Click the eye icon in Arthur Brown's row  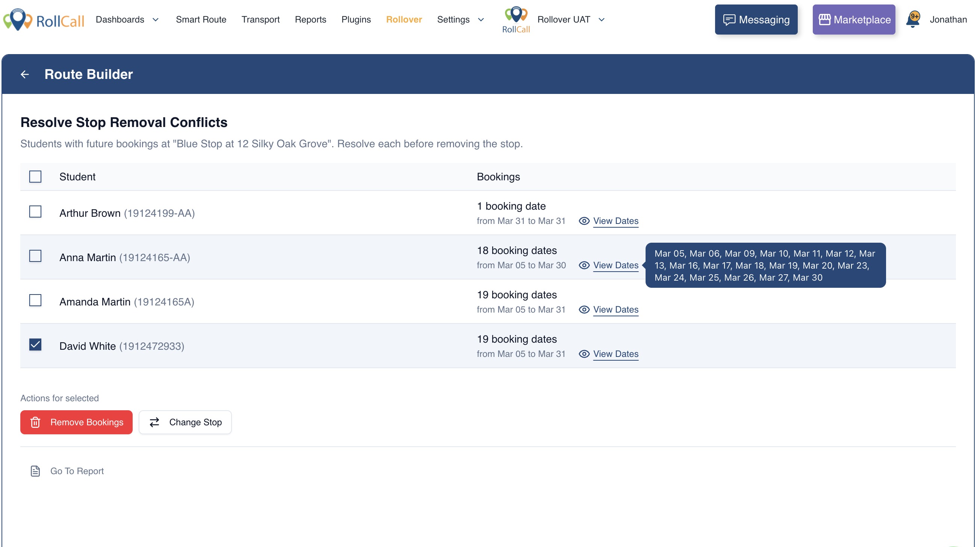coord(584,221)
